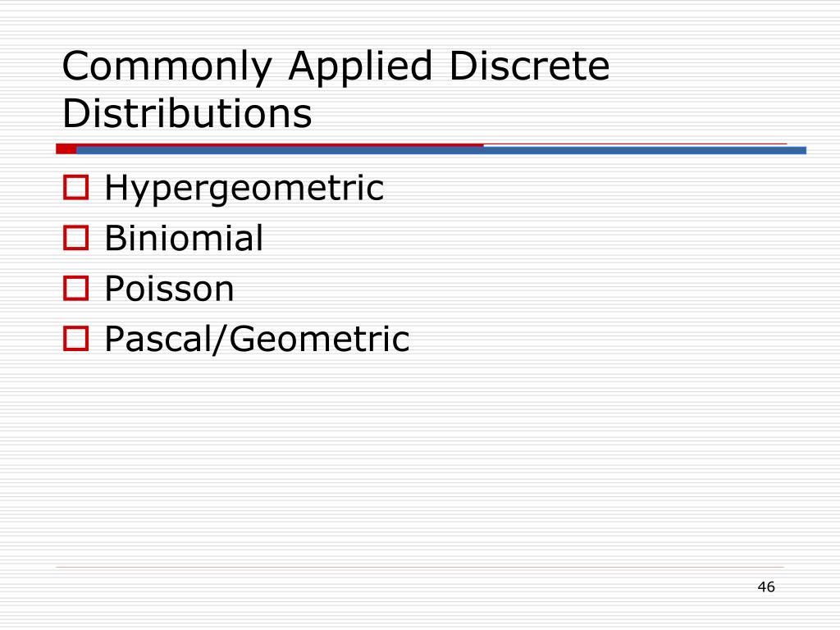Select the Hypergeometric bullet text
The width and height of the screenshot is (840, 630).
click(x=244, y=189)
